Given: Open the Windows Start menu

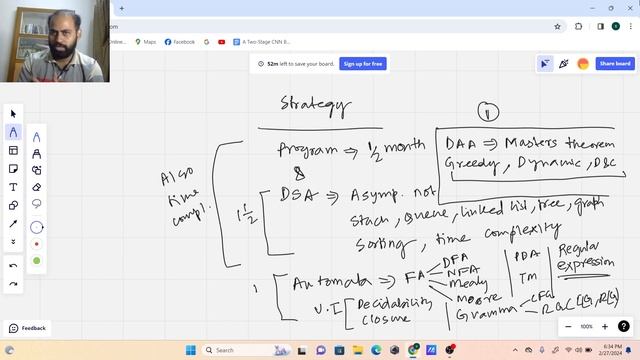Looking at the screenshot, I should (x=191, y=350).
